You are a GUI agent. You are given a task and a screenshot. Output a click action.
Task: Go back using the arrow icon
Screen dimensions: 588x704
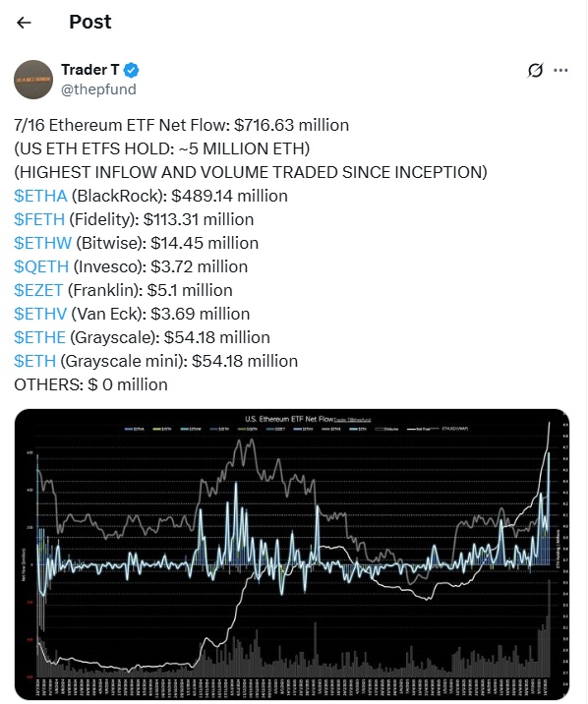tap(24, 23)
